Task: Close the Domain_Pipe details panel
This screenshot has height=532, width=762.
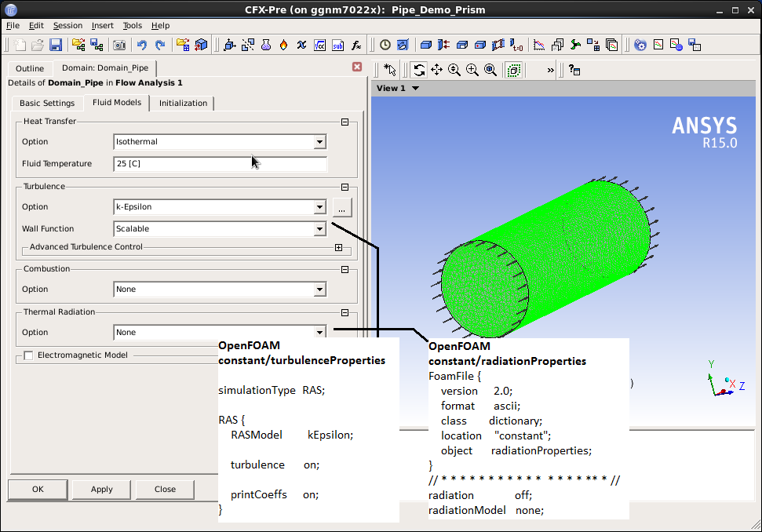Action: click(x=357, y=67)
